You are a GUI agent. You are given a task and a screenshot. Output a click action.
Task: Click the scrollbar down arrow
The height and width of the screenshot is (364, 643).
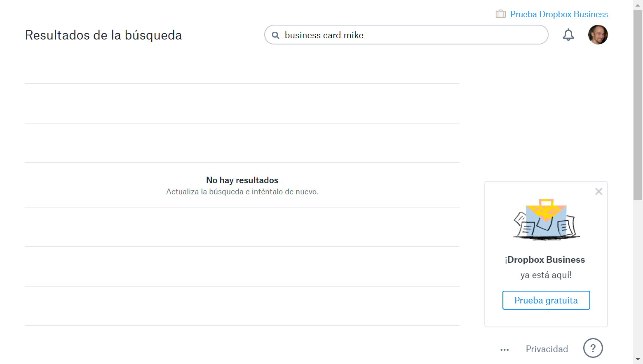pyautogui.click(x=638, y=359)
